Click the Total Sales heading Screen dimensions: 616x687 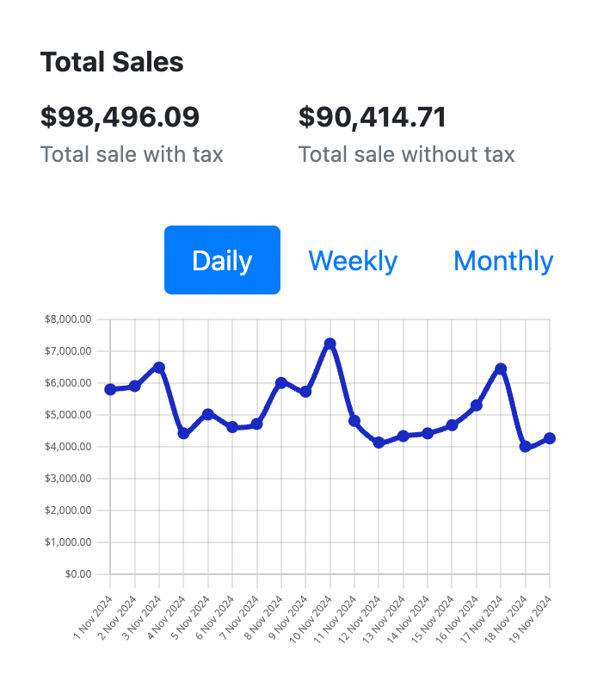point(112,62)
